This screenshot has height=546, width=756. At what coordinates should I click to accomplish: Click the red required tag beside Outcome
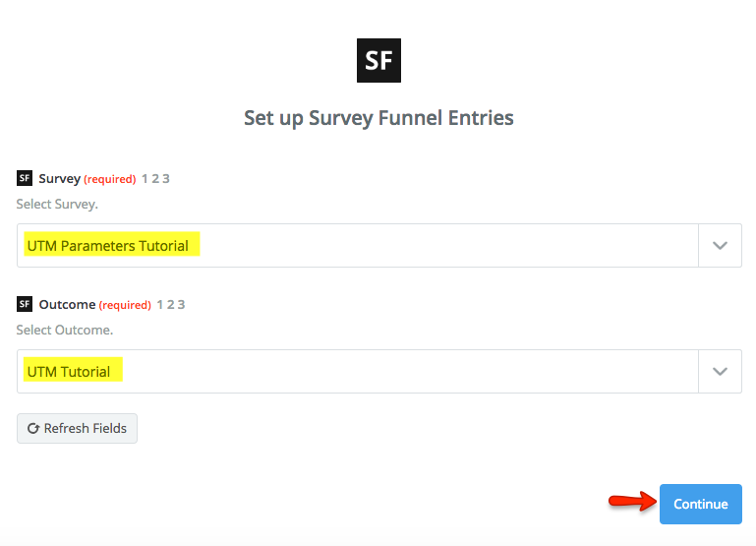coord(125,305)
